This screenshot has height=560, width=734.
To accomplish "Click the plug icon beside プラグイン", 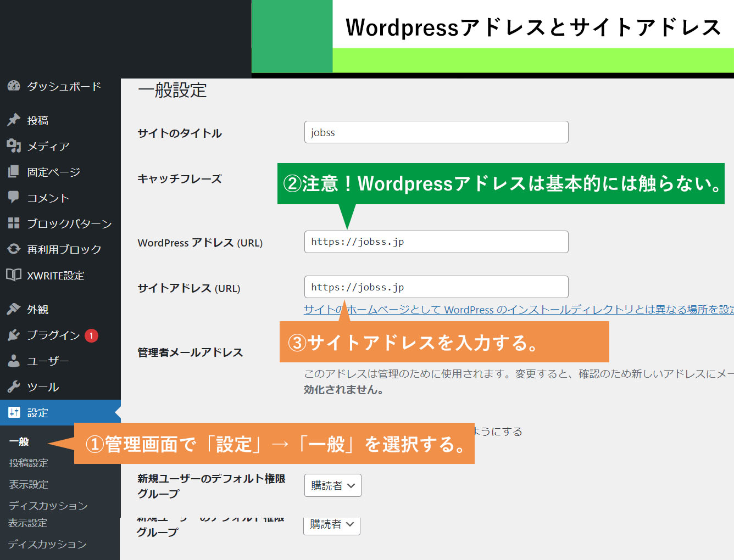I will [14, 335].
